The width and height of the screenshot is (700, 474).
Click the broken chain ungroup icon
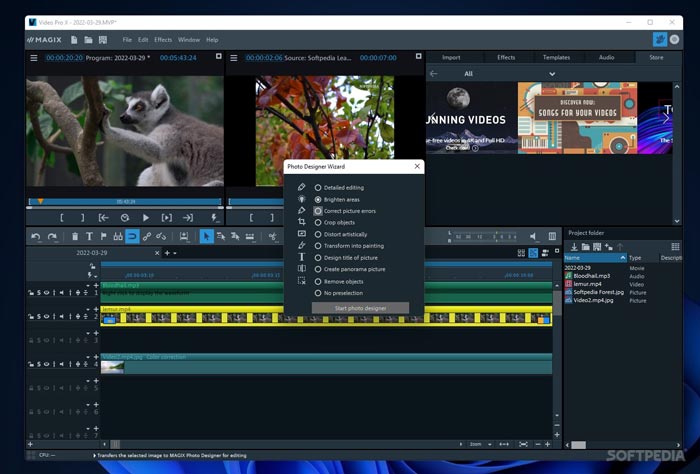coord(161,237)
